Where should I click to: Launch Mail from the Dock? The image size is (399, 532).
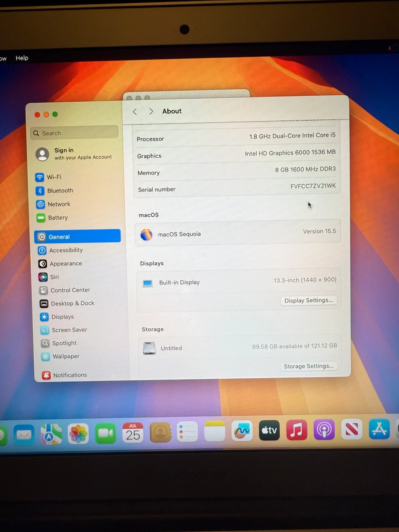click(x=24, y=435)
